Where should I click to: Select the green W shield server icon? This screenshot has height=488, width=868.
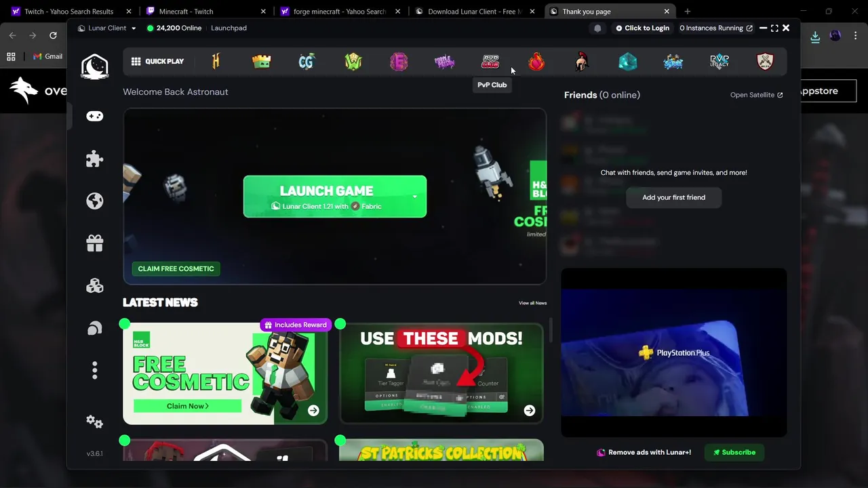pyautogui.click(x=353, y=62)
